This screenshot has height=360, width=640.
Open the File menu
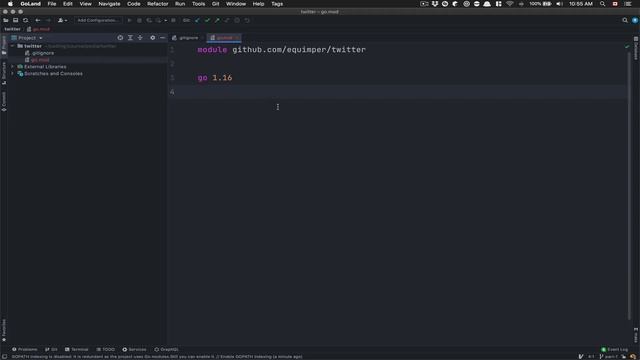[52, 4]
